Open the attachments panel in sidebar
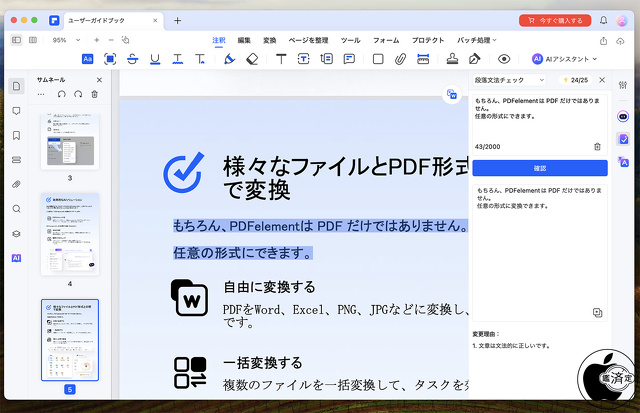Viewport: 640px width, 413px height. [16, 184]
